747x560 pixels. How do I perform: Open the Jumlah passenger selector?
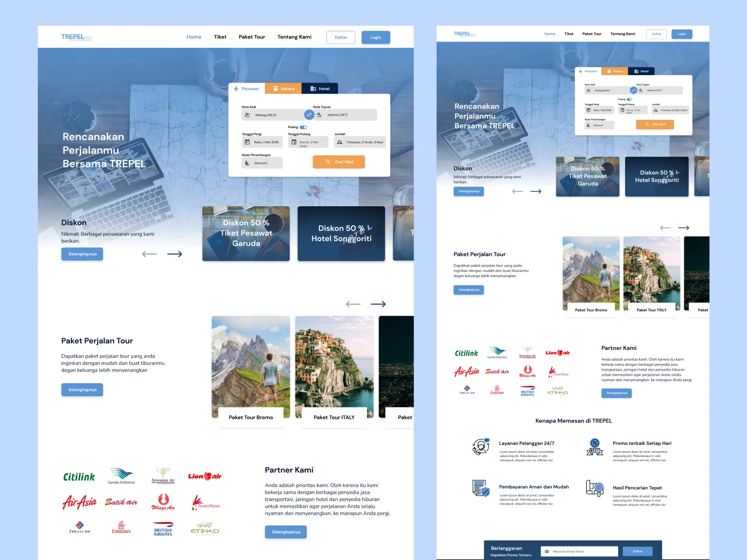click(x=361, y=142)
